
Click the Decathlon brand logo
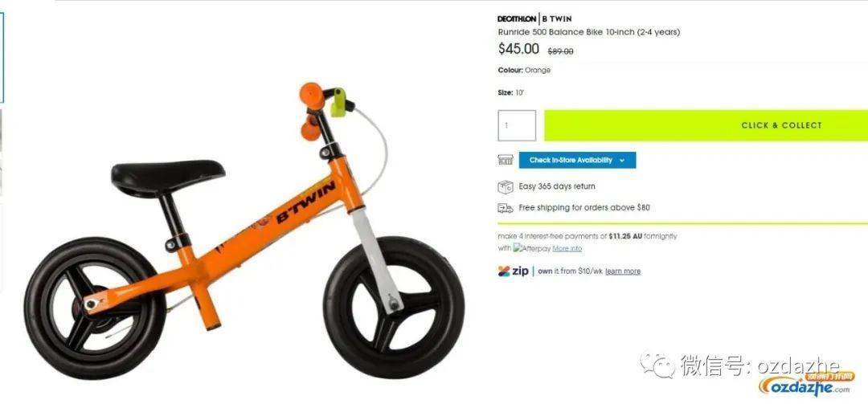[x=517, y=18]
